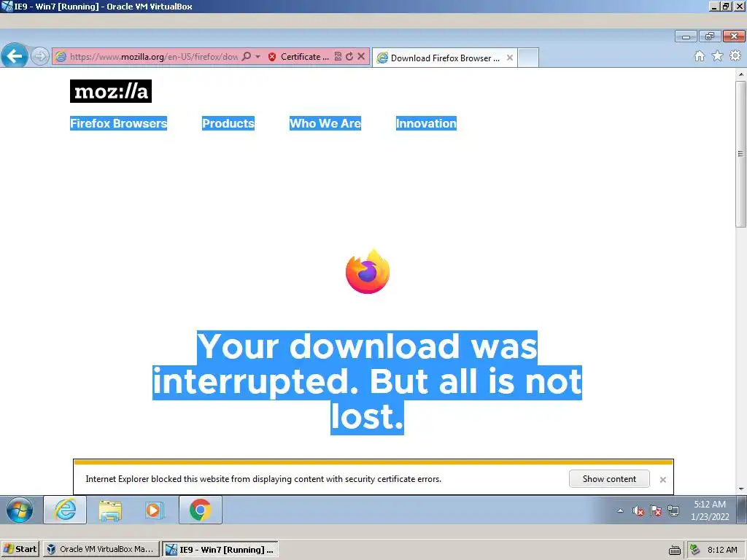747x560 pixels.
Task: Click host keyboard tray icon
Action: tap(675, 550)
